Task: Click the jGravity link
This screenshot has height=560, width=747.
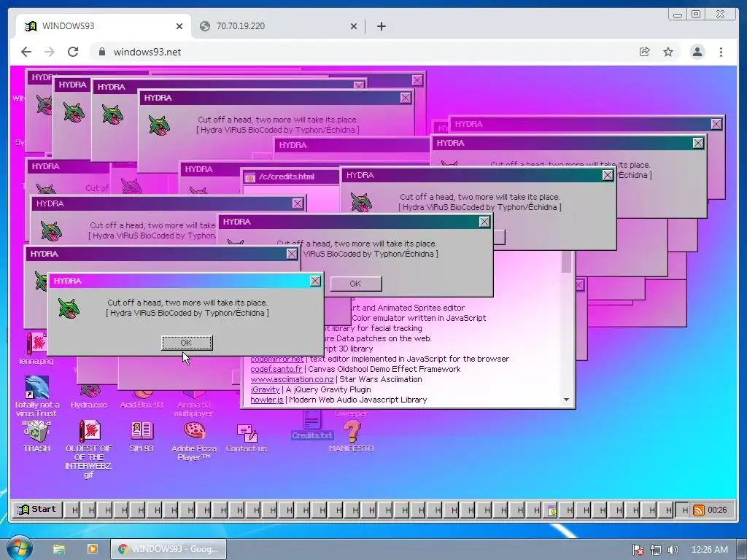Action: (265, 389)
